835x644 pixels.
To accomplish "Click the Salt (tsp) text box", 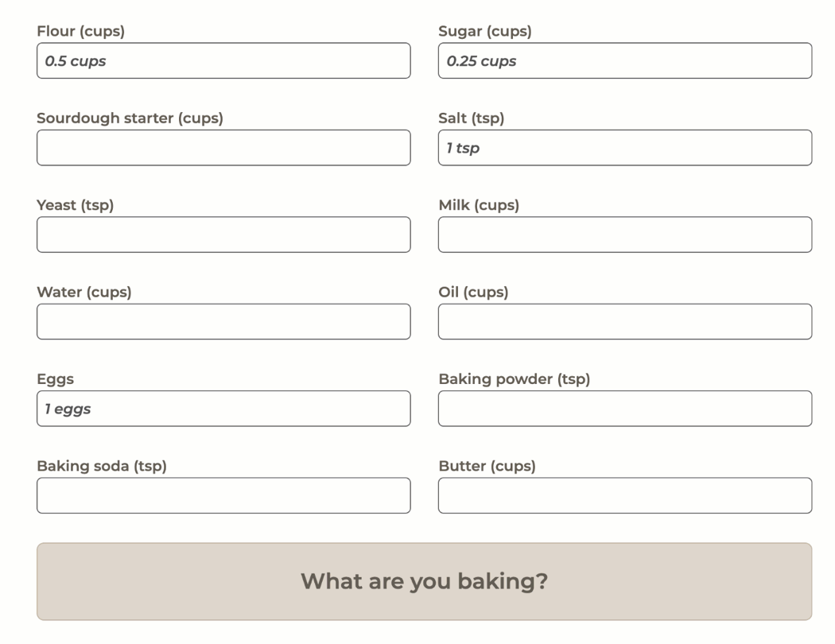I will 625,148.
